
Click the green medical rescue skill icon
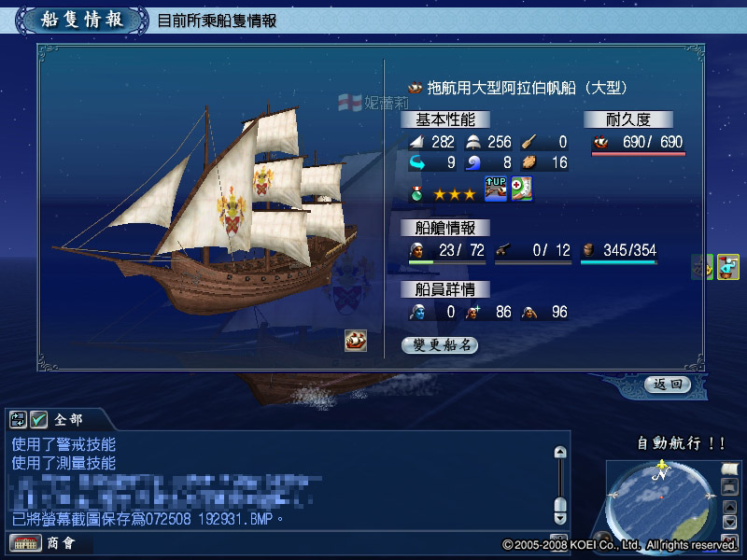522,189
